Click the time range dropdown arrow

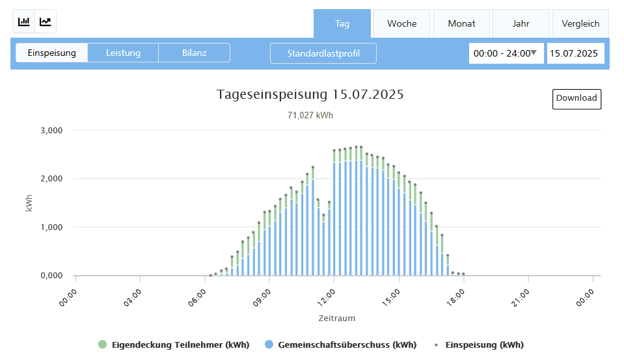pos(534,53)
